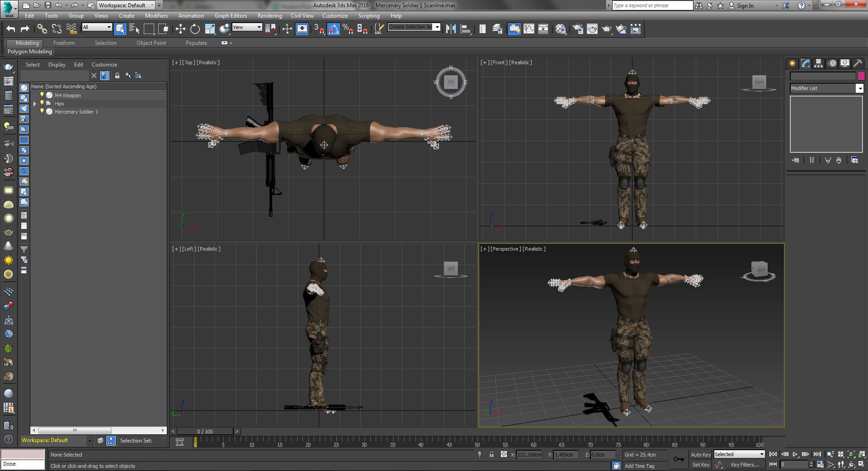Image resolution: width=868 pixels, height=471 pixels.
Task: Open Named Selection Sets dropdown arrow
Action: [437, 27]
